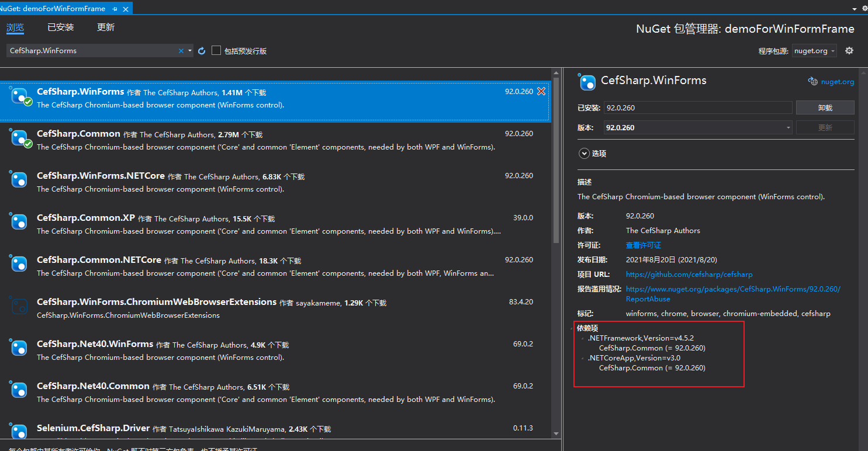Image resolution: width=868 pixels, height=451 pixels.
Task: Select the CefSharp.Common.NETCore package title
Action: [99, 260]
